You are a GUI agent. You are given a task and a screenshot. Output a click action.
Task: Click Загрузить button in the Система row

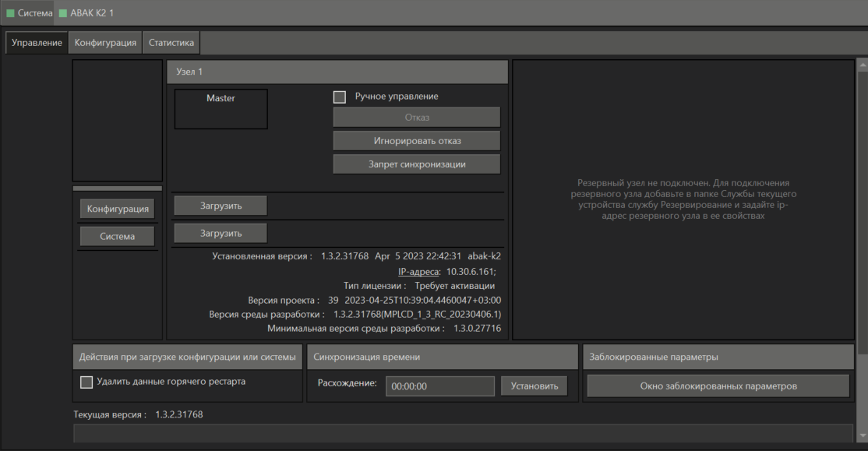click(221, 234)
